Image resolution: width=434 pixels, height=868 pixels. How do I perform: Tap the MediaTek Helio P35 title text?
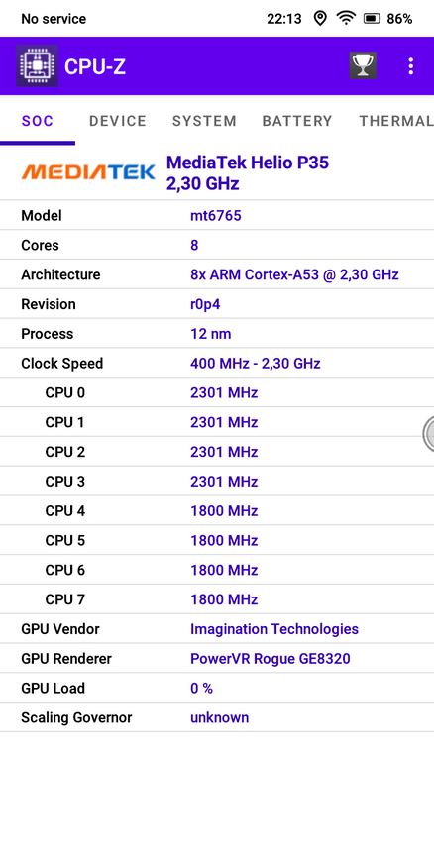click(248, 163)
